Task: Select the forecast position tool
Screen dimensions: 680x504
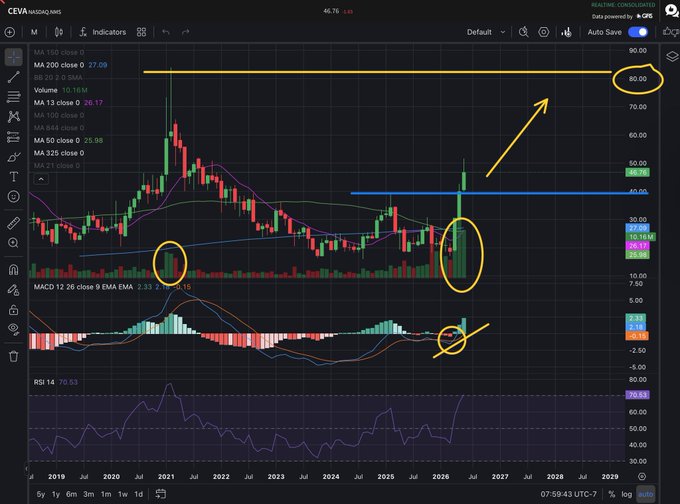Action: coord(13,137)
